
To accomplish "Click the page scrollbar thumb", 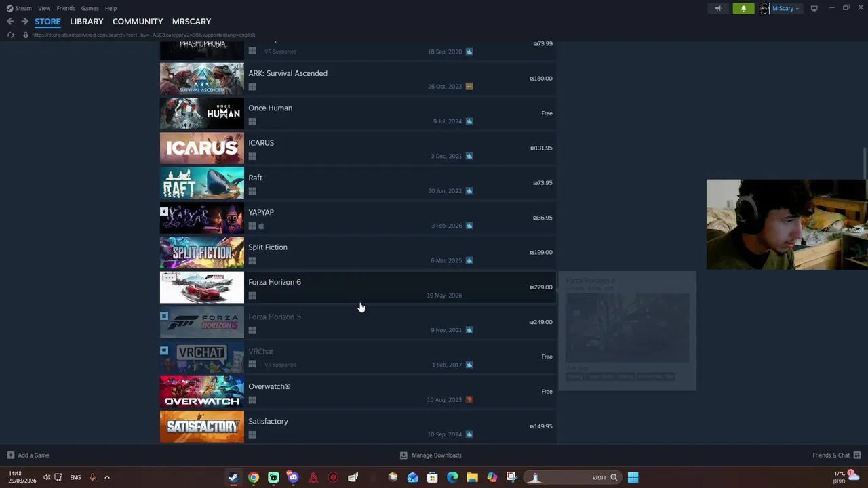I will click(x=865, y=163).
